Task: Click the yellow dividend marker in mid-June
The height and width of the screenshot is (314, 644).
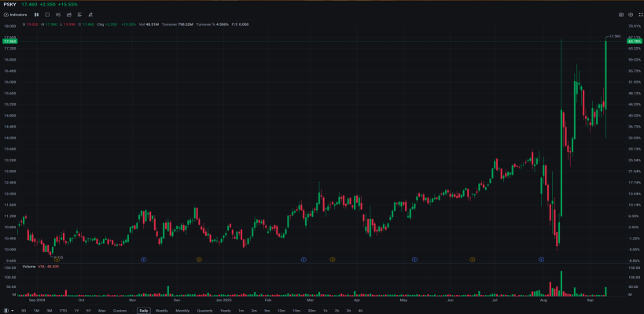Action: 473,260
